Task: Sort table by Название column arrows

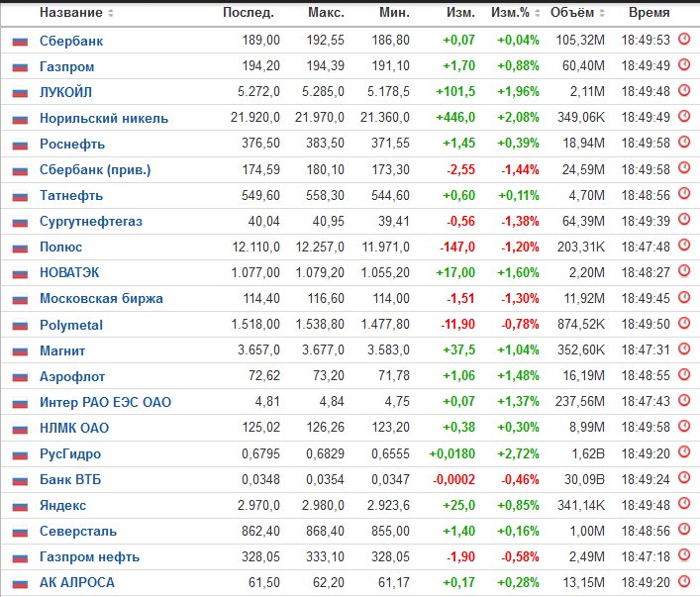Action: [x=111, y=13]
